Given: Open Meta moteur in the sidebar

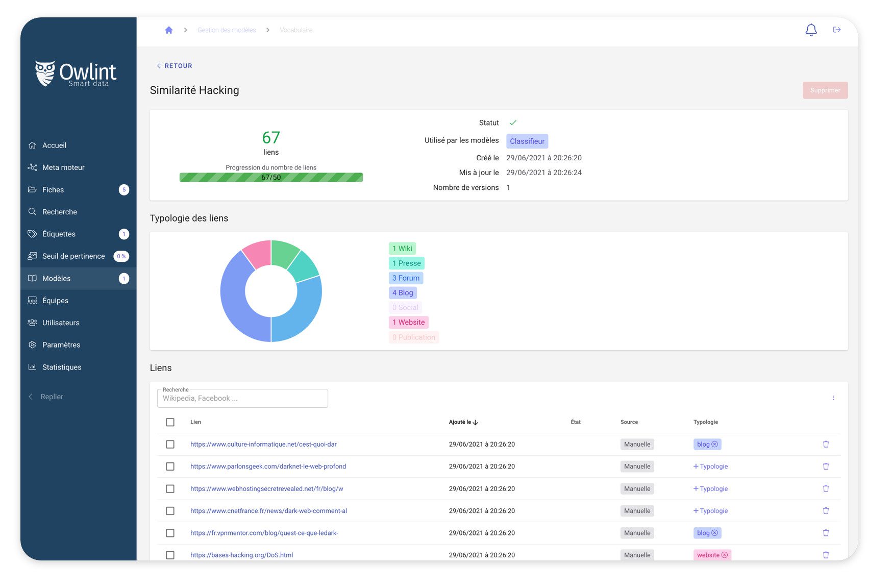Looking at the screenshot, I should [x=63, y=167].
